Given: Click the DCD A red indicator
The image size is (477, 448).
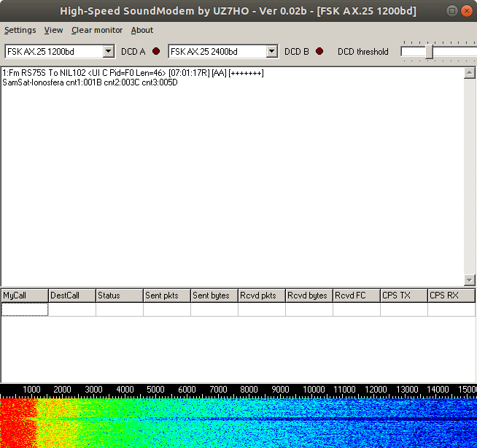Looking at the screenshot, I should click(x=156, y=51).
